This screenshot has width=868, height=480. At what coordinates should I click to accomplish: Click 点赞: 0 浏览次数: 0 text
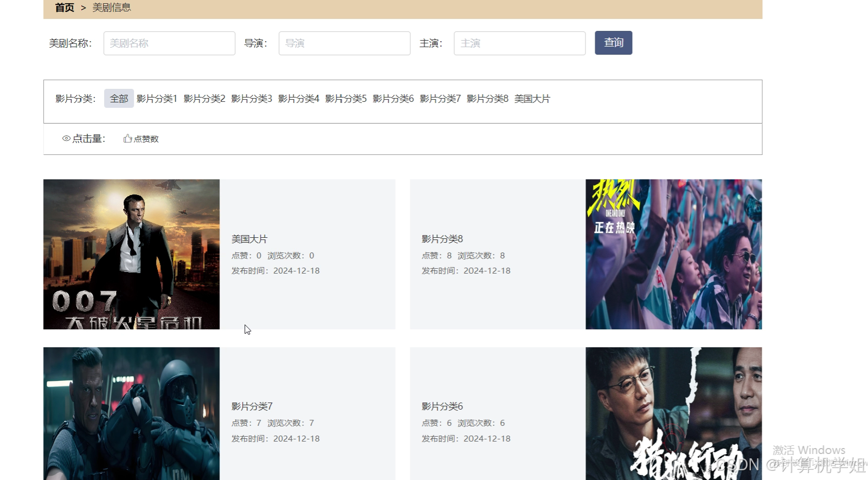click(x=273, y=255)
